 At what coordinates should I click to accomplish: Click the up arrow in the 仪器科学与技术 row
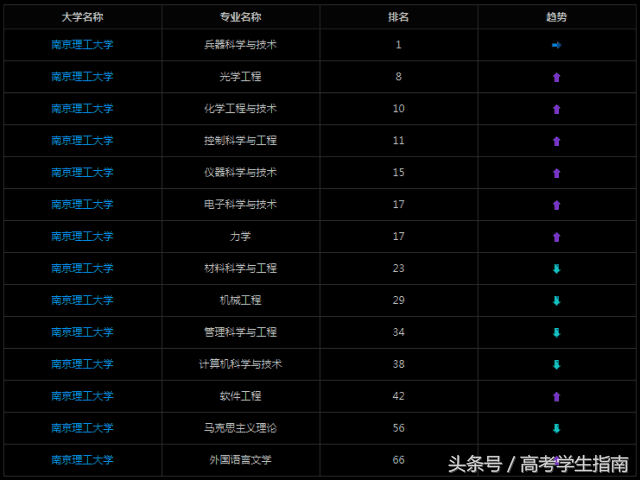pos(556,173)
